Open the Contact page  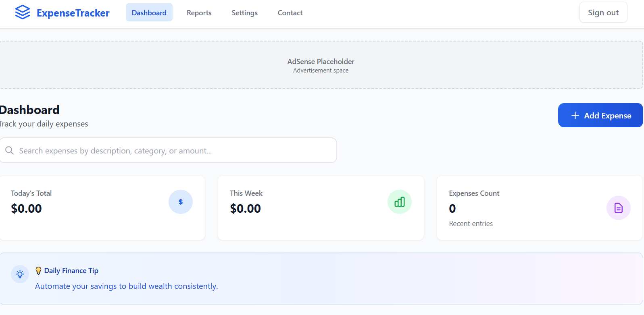pyautogui.click(x=290, y=13)
